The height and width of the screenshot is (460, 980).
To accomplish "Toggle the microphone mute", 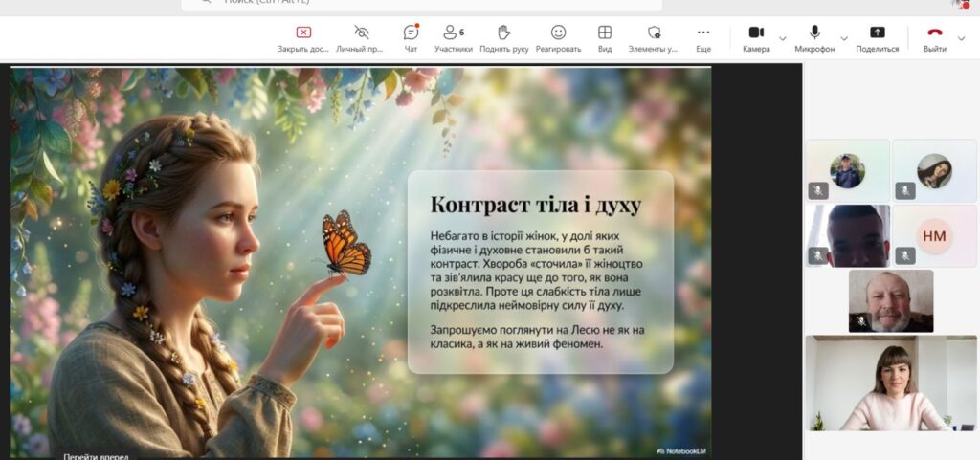I will pyautogui.click(x=814, y=33).
